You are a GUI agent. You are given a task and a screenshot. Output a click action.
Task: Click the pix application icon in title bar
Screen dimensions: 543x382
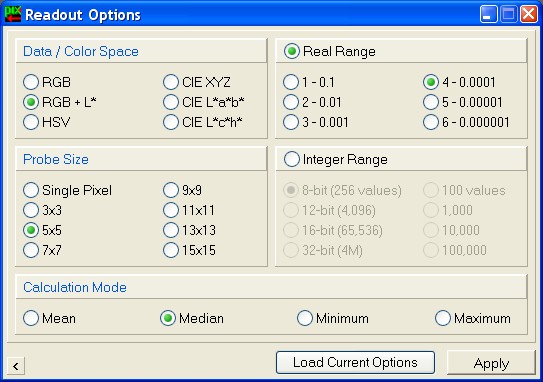13,15
